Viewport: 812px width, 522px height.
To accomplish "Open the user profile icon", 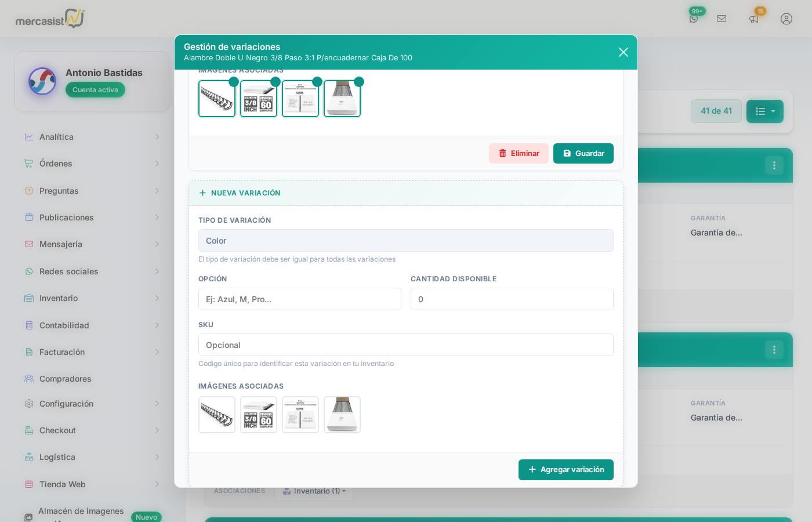I will (786, 19).
